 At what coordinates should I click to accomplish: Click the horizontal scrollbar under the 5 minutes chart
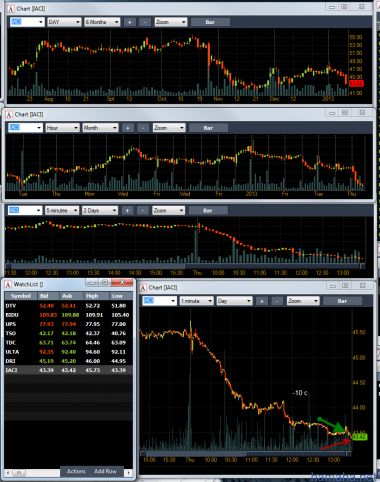pyautogui.click(x=185, y=266)
